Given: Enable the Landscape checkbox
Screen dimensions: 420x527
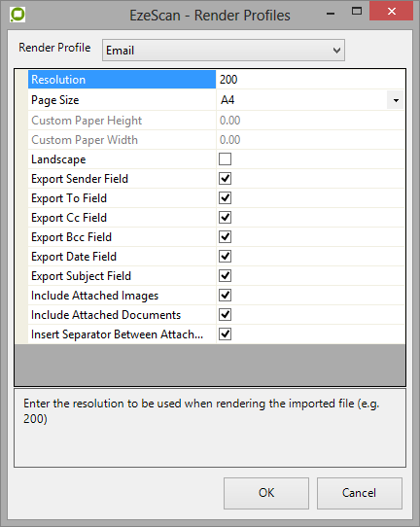Looking at the screenshot, I should (225, 158).
